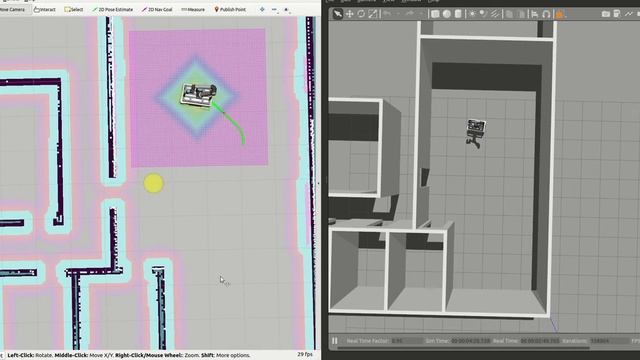This screenshot has height=360, width=640.
Task: Insert a sphere shape in Gazebo
Action: coord(447,14)
